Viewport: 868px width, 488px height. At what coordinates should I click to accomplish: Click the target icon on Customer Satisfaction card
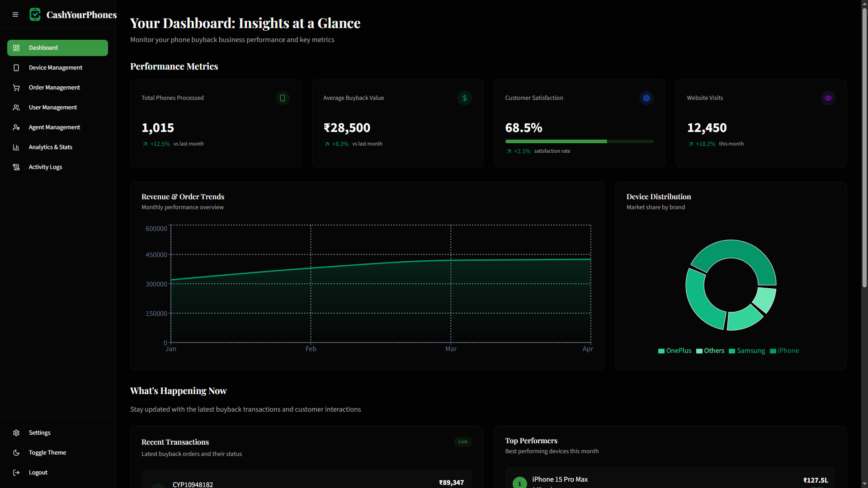pos(646,98)
